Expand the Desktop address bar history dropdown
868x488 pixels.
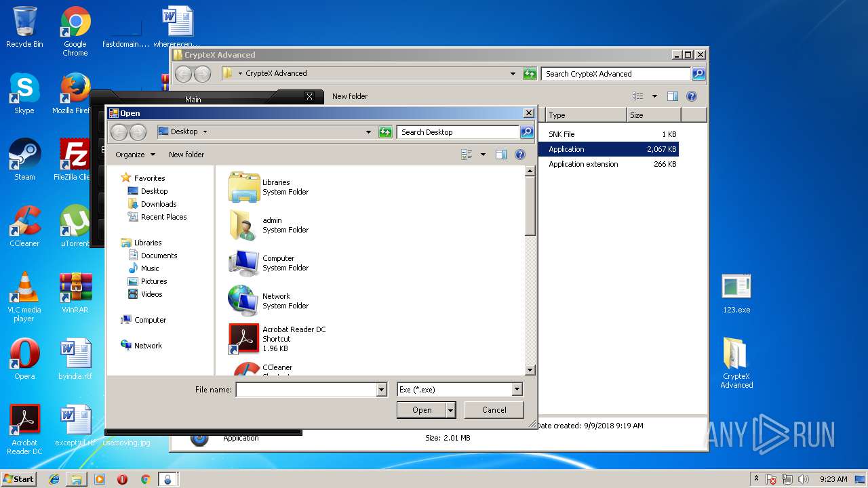point(368,132)
